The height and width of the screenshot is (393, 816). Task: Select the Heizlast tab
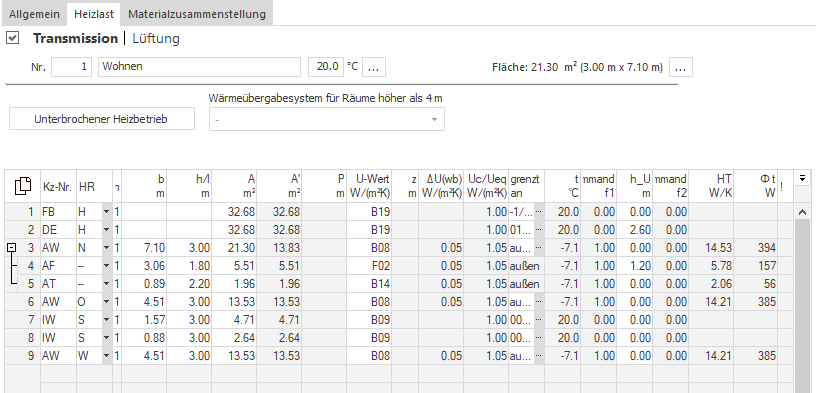[94, 14]
